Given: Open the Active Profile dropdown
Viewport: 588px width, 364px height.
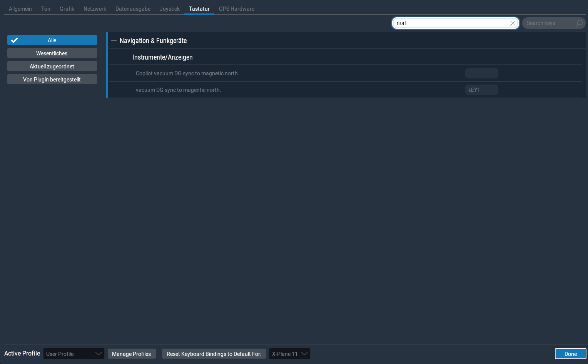Looking at the screenshot, I should click(x=73, y=354).
